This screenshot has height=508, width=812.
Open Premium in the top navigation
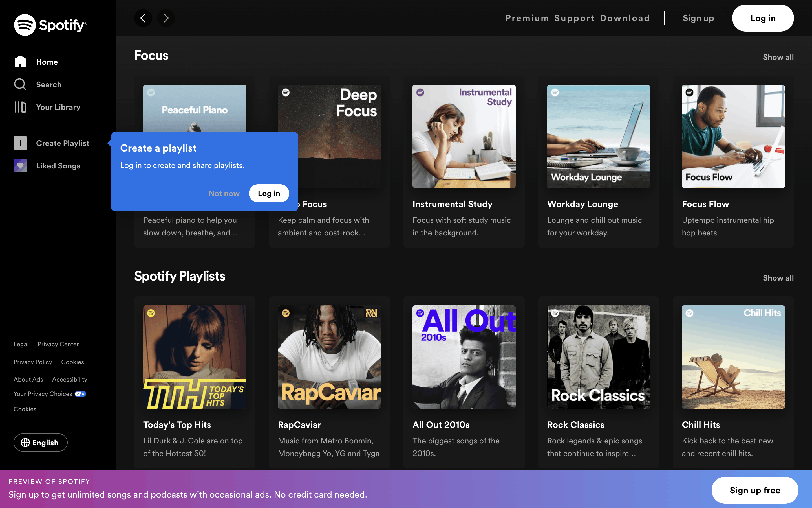(527, 18)
